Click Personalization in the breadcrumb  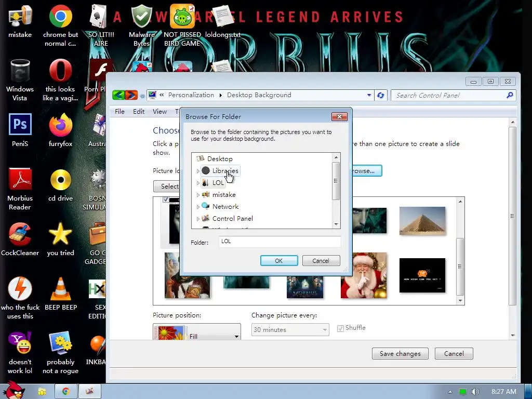(191, 95)
